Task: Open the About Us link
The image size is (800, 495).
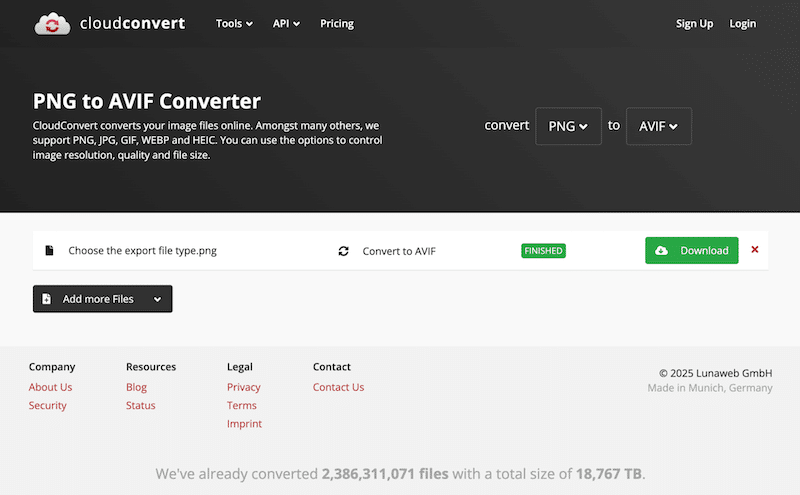Action: tap(51, 387)
